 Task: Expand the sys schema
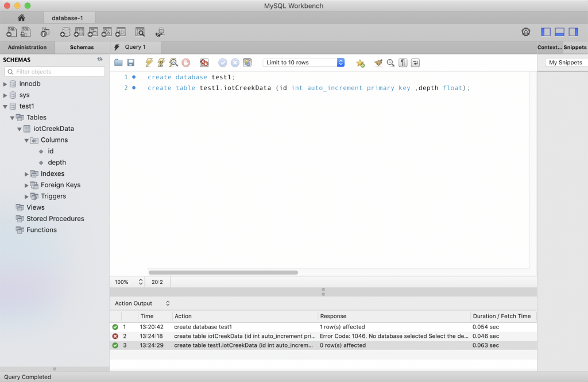click(x=5, y=95)
